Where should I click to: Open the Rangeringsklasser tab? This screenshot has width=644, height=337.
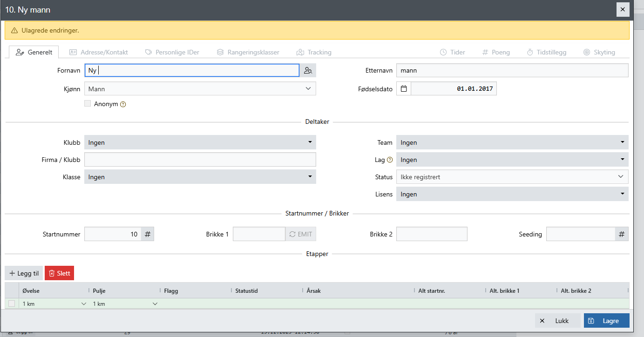point(248,52)
